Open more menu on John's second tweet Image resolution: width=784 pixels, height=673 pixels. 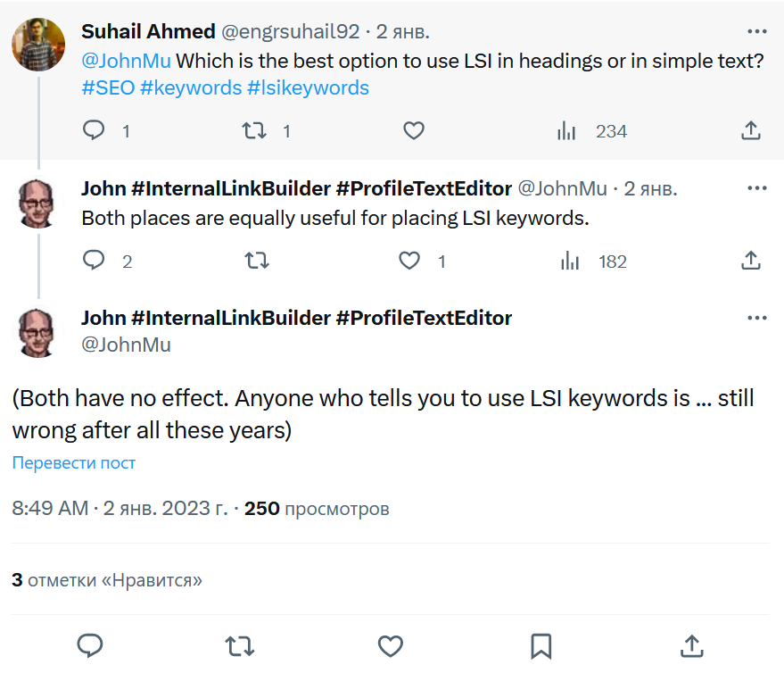coord(756,188)
